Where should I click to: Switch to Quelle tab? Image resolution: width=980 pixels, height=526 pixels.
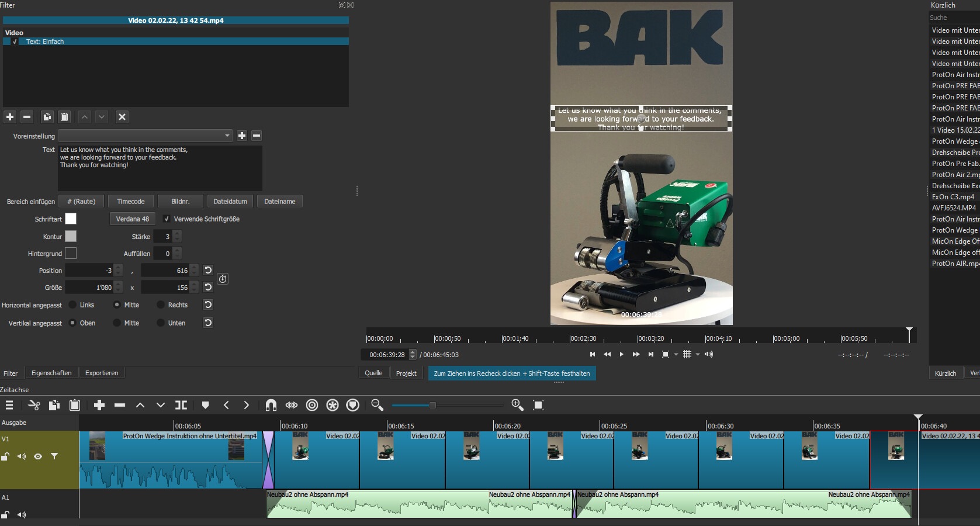(373, 373)
